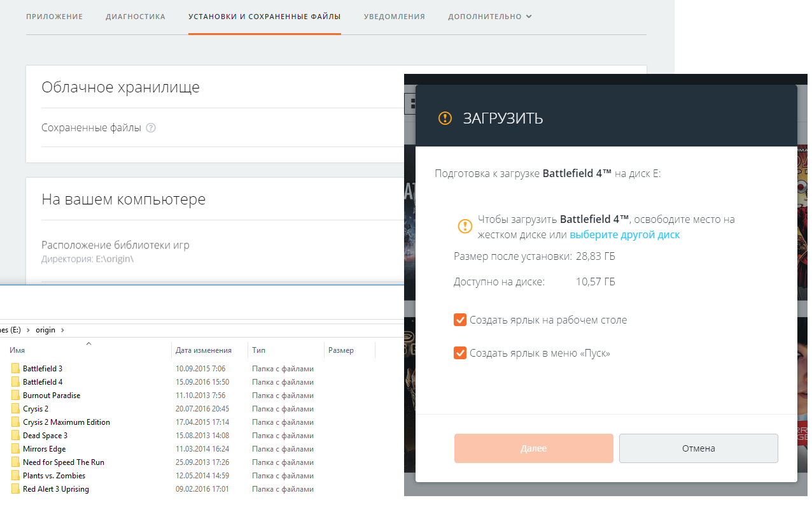Image resolution: width=812 pixels, height=528 pixels.
Task: Select the Battlefield 4 folder icon
Action: 16,382
